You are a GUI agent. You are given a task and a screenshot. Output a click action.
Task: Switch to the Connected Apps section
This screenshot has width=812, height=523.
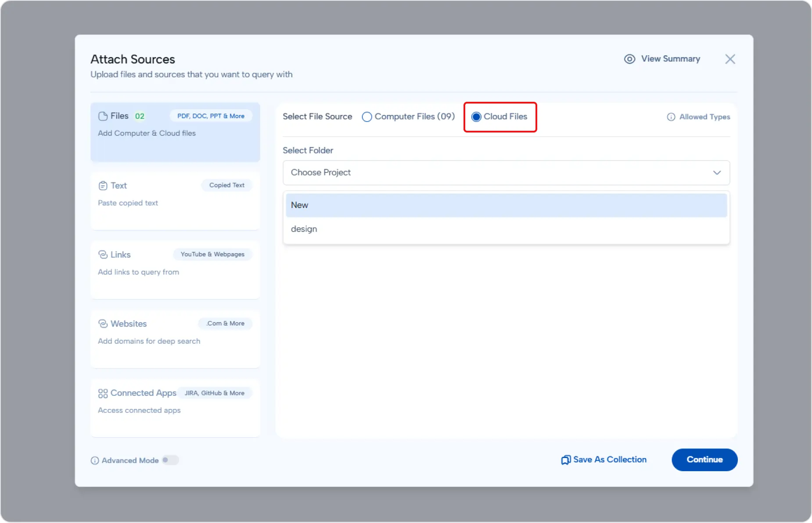point(175,408)
